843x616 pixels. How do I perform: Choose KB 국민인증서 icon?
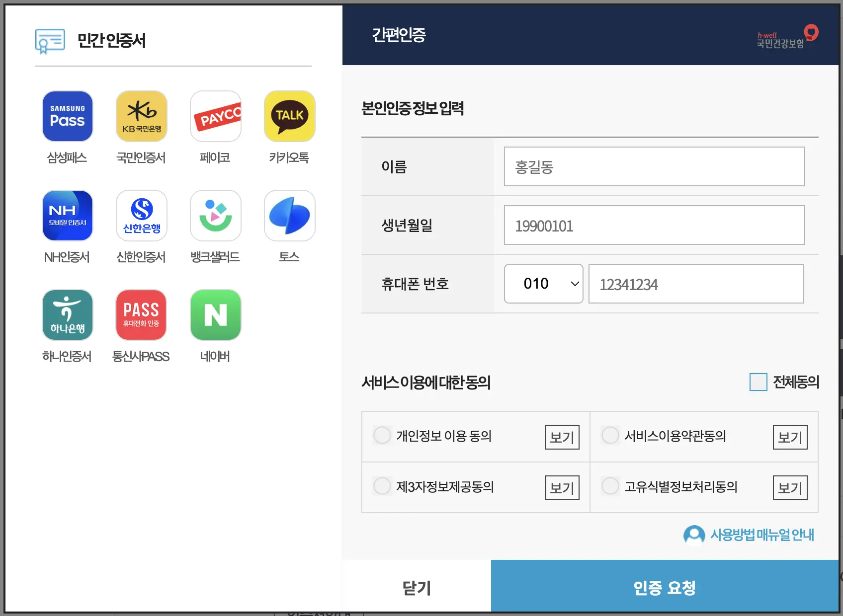click(x=141, y=116)
